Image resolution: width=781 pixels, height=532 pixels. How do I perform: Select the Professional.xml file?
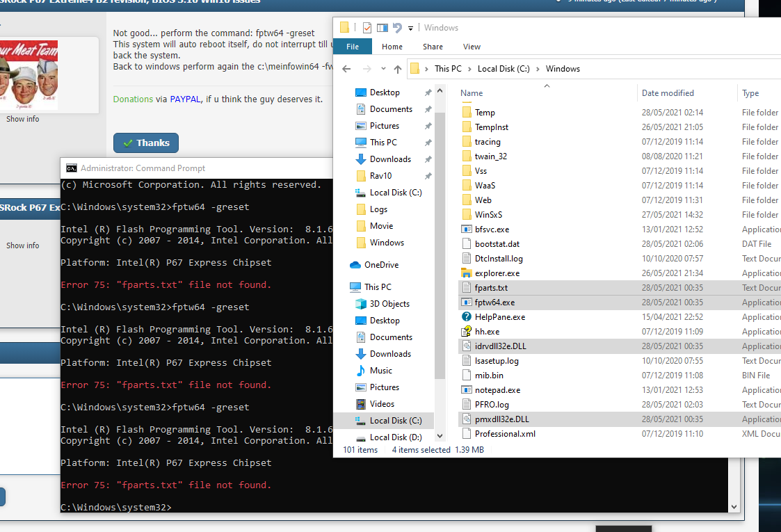tap(505, 434)
